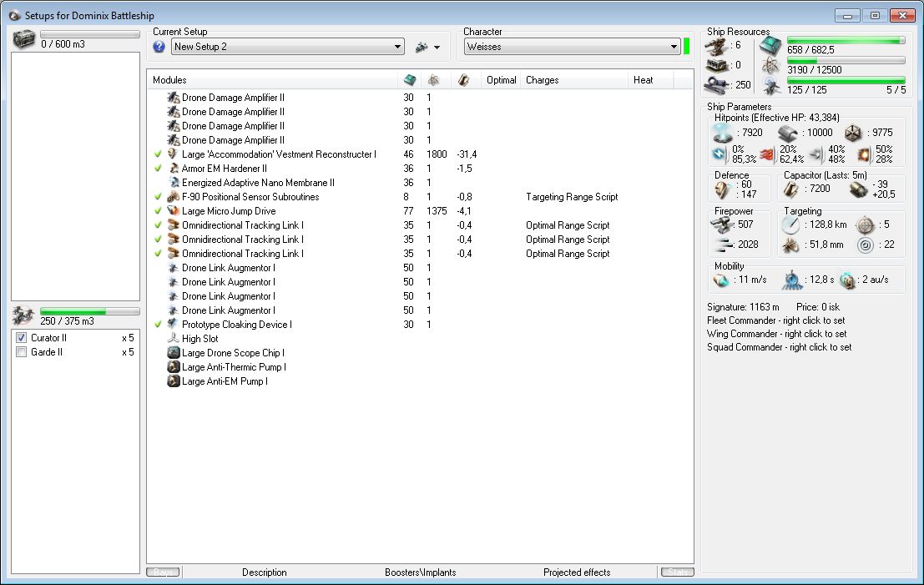Click the drone bay capacity progress bar

[89, 311]
